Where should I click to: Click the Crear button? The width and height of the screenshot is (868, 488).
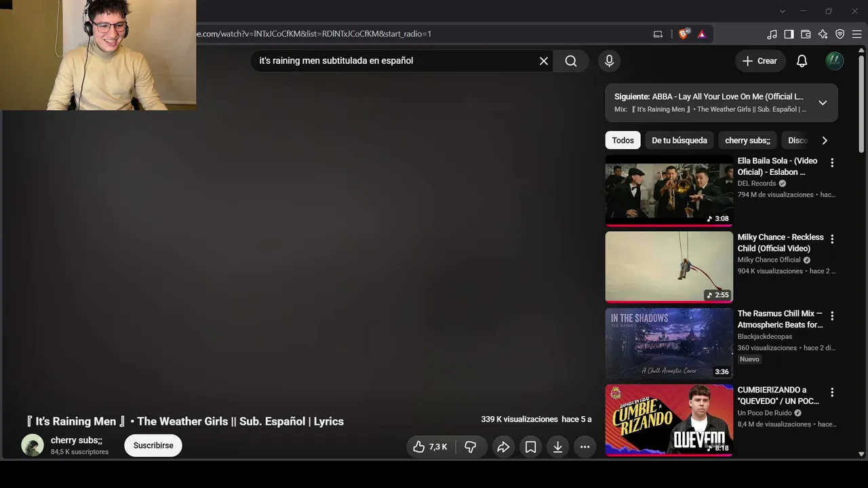pos(760,61)
